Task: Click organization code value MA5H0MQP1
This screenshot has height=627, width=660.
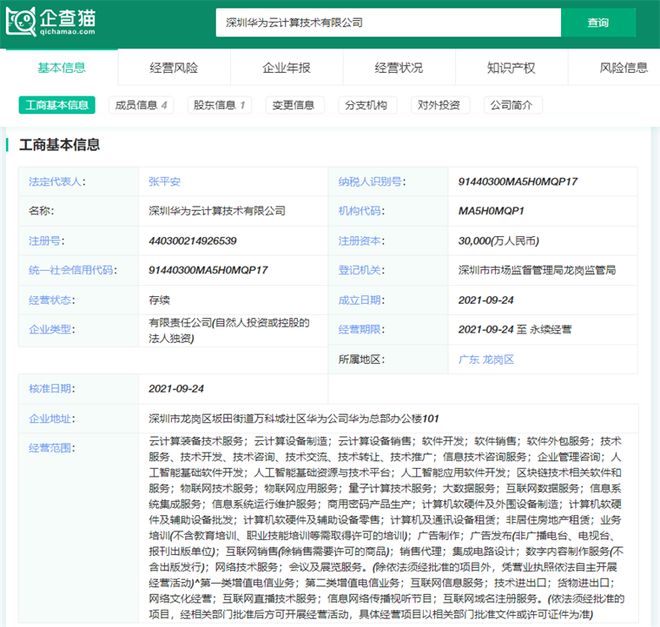Action: [x=491, y=211]
